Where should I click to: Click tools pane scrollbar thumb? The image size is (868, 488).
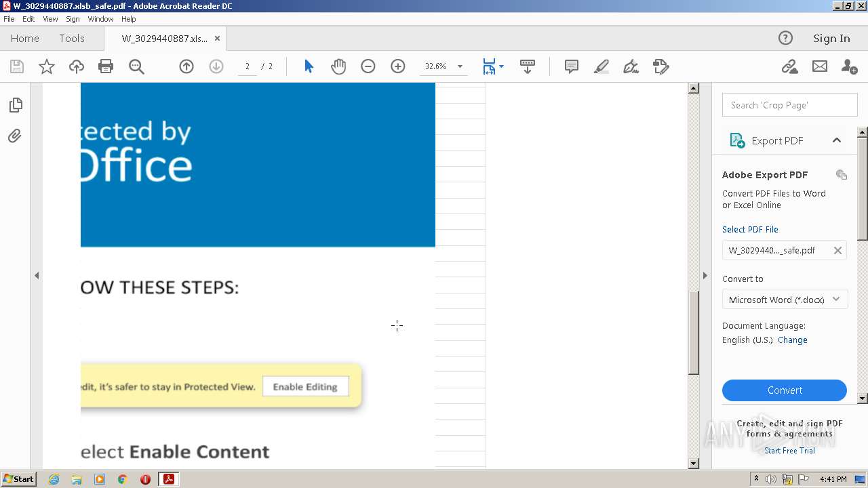point(863,188)
